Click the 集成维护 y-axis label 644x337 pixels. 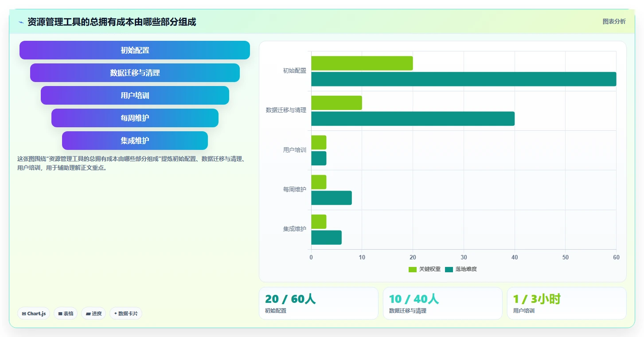295,229
